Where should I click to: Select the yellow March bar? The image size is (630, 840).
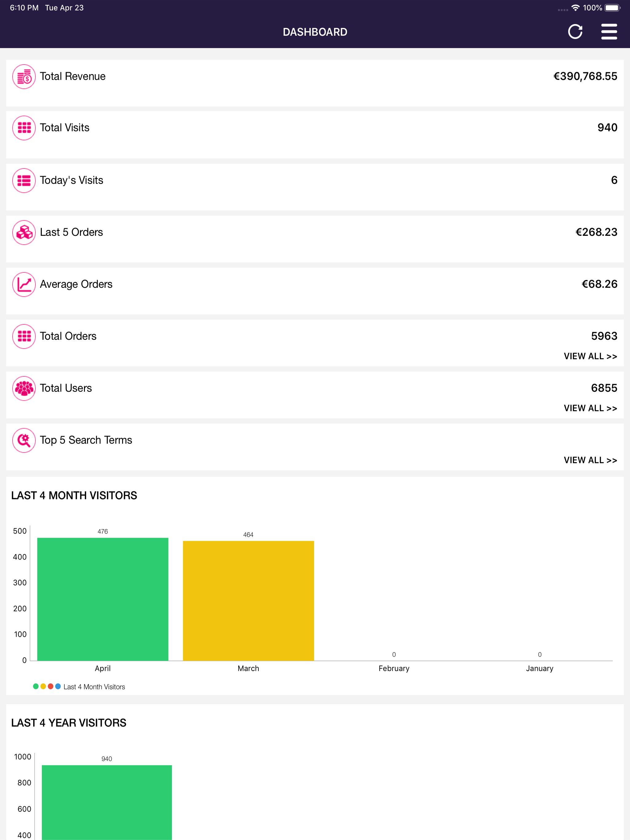click(x=248, y=601)
